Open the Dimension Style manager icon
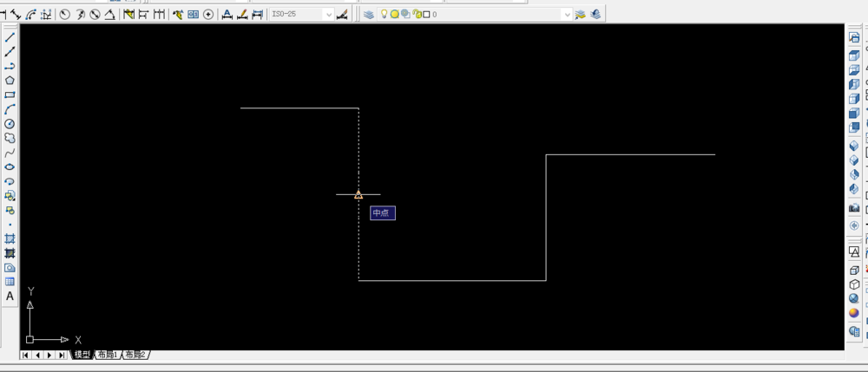868x372 pixels. (343, 15)
